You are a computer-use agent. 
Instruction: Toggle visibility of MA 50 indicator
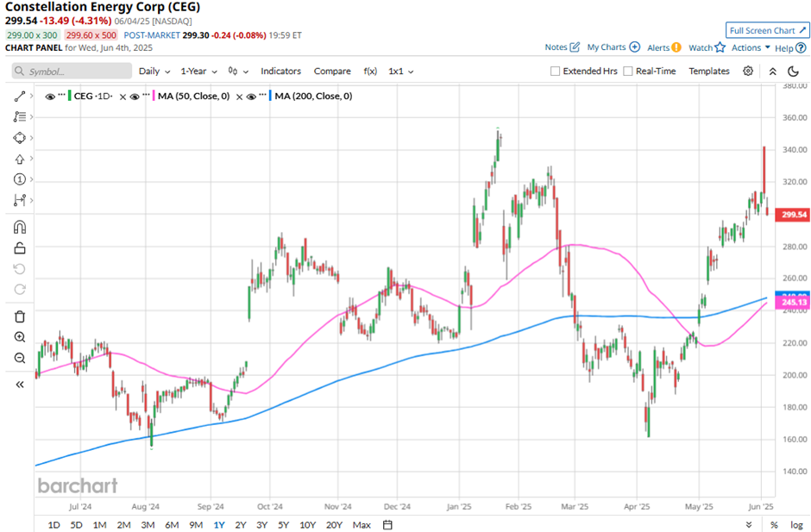click(135, 97)
